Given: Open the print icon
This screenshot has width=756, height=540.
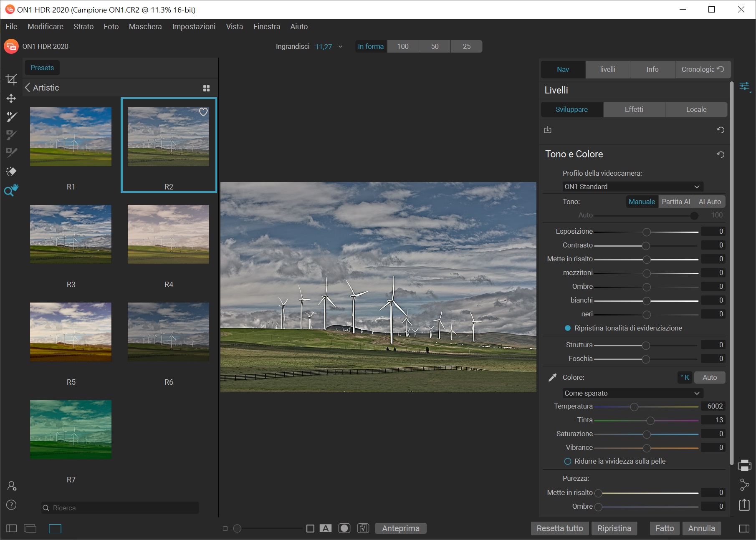Looking at the screenshot, I should [x=744, y=465].
